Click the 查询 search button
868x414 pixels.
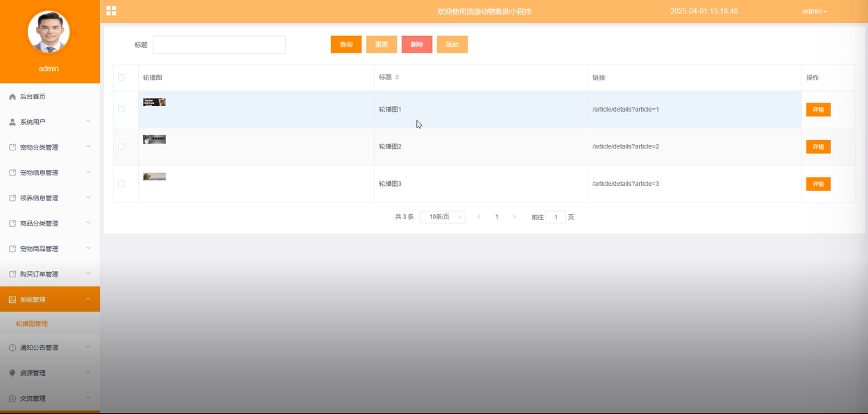pyautogui.click(x=346, y=44)
